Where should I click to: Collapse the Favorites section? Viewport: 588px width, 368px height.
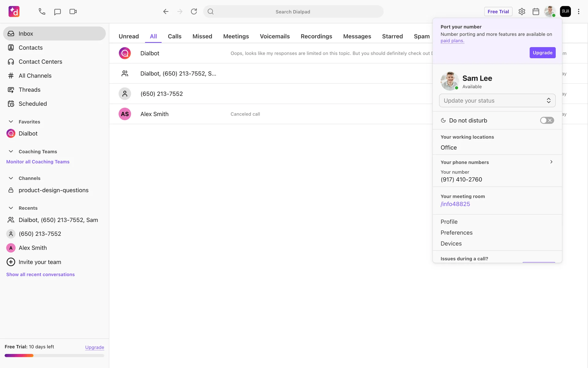(x=11, y=122)
